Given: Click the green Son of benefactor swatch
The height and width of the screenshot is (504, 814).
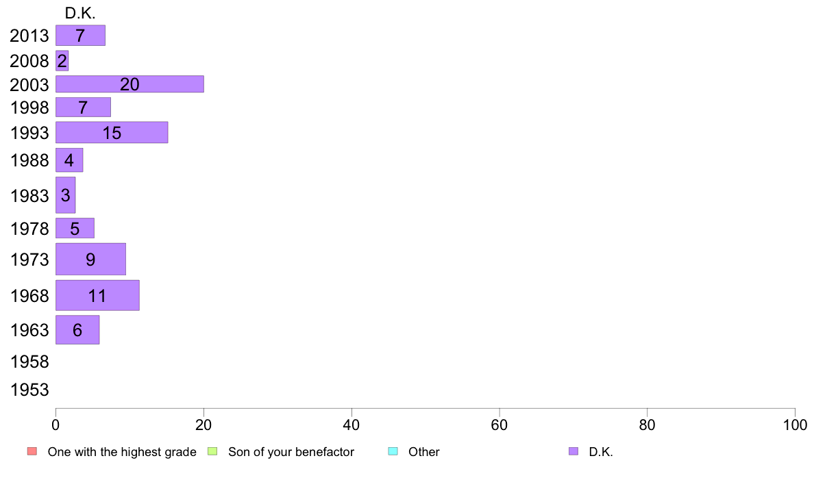Looking at the screenshot, I should point(212,451).
